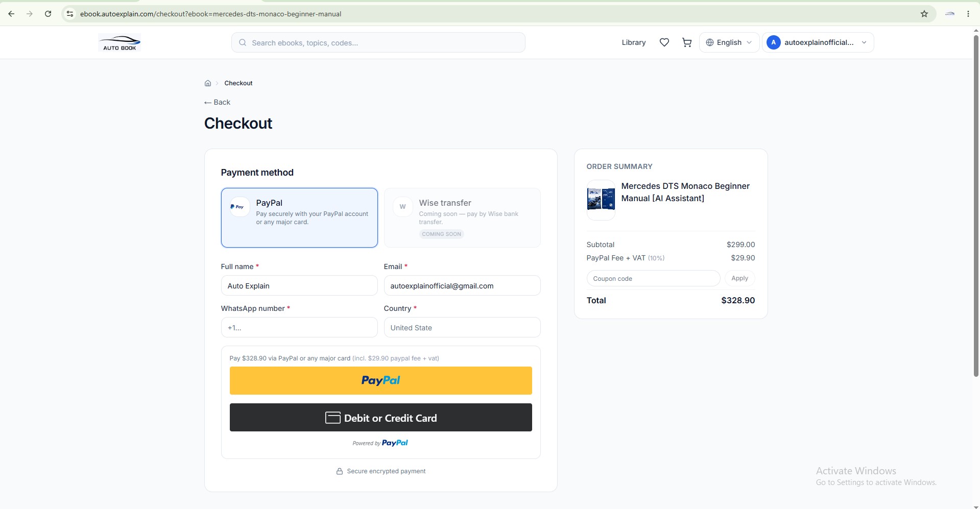This screenshot has width=980, height=509.
Task: Go back with the browser back arrow
Action: point(11,14)
